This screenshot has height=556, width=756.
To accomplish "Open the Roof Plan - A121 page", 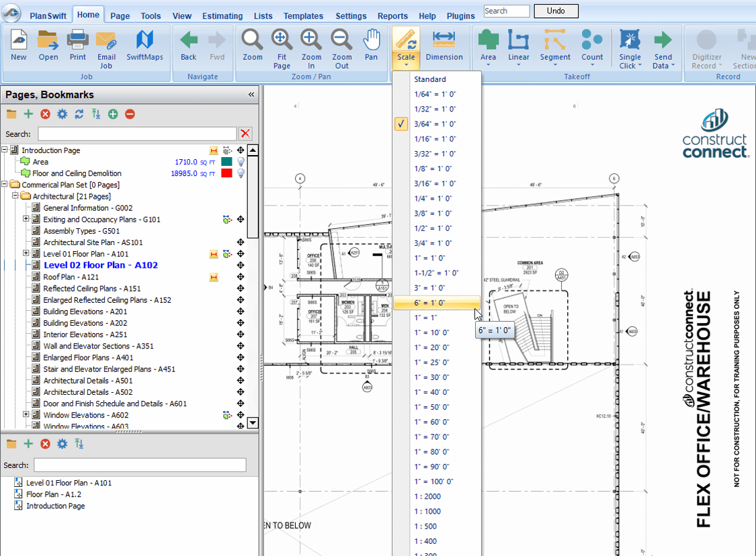I will [71, 277].
